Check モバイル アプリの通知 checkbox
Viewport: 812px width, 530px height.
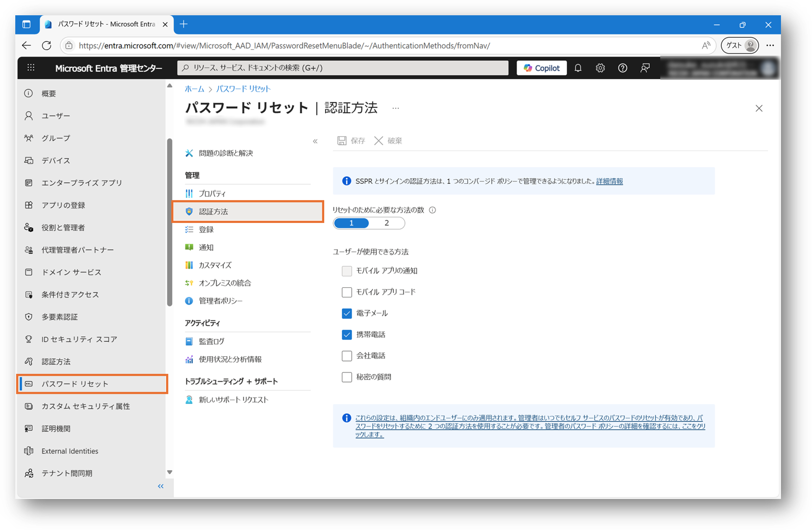pyautogui.click(x=347, y=271)
